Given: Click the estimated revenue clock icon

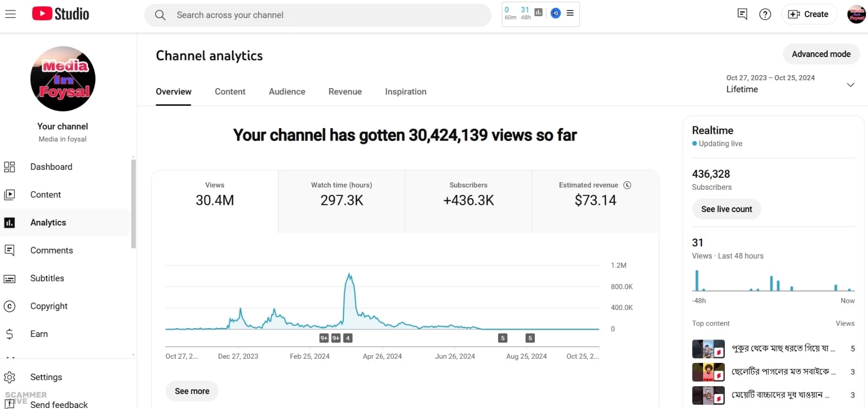Looking at the screenshot, I should pyautogui.click(x=627, y=185).
